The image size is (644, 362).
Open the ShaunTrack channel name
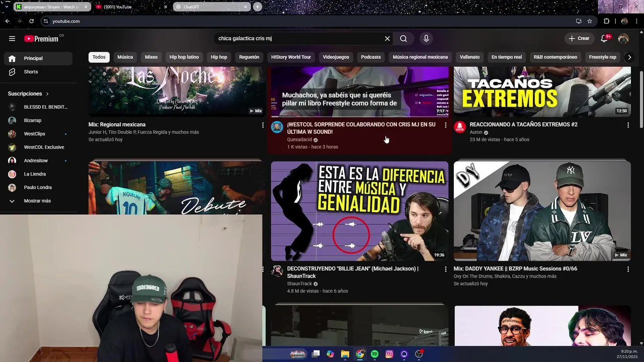(x=300, y=284)
